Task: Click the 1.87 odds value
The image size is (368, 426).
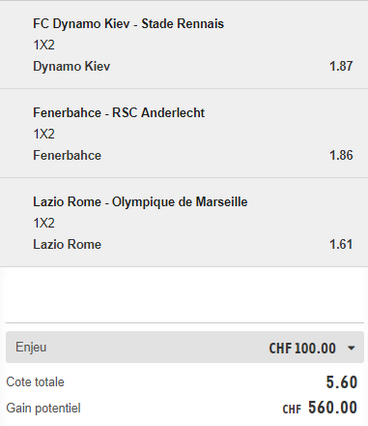Action: [x=341, y=66]
